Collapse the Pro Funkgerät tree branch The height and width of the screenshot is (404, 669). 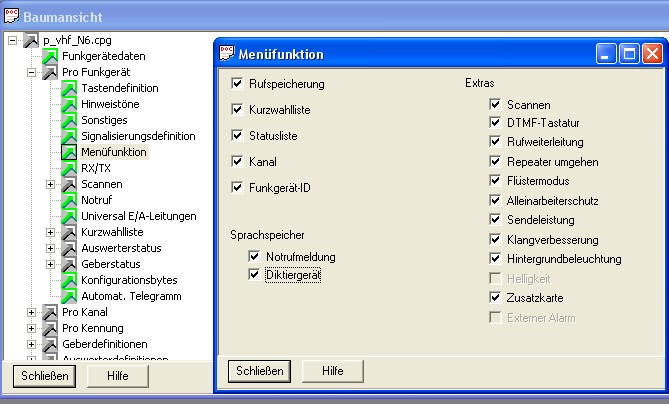click(31, 72)
